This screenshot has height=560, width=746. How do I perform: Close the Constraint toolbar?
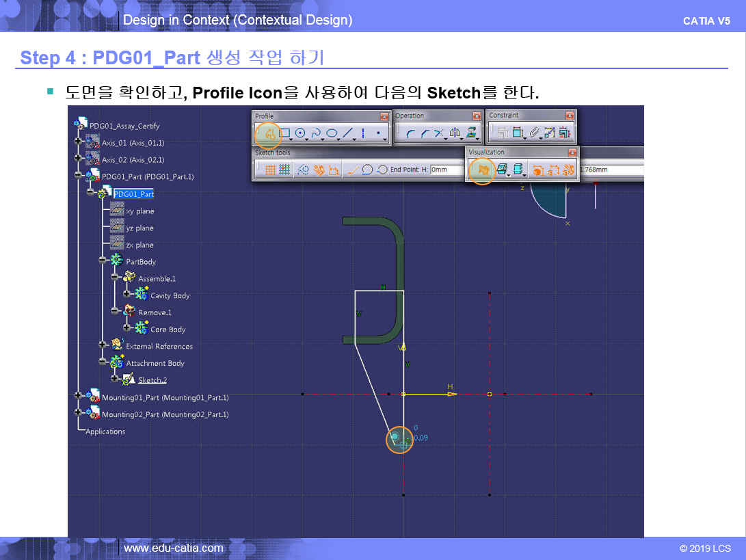(x=570, y=116)
